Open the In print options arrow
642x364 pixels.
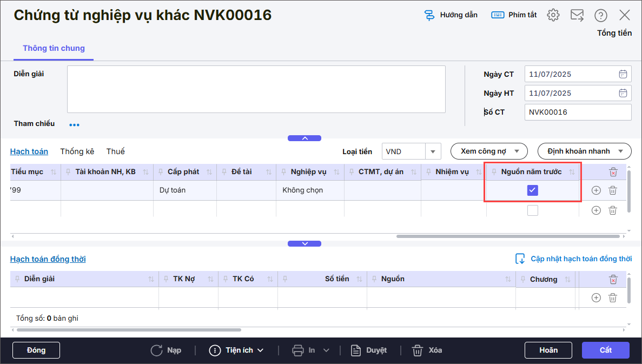coord(326,350)
